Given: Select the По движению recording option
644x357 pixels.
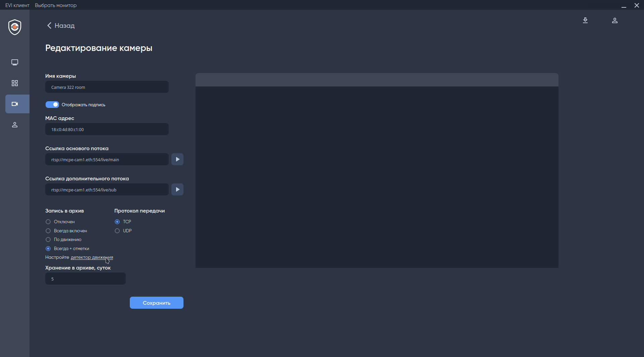Looking at the screenshot, I should [x=63, y=239].
